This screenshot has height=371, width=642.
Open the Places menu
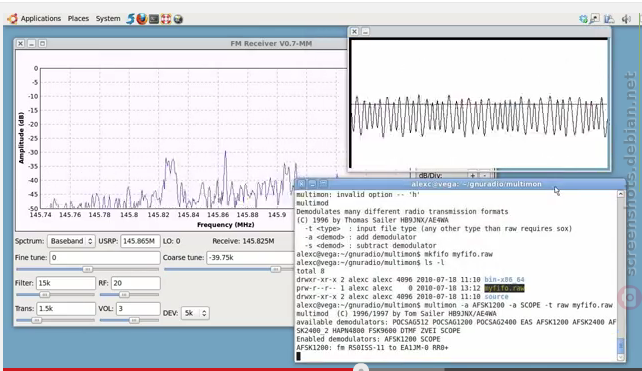(78, 18)
